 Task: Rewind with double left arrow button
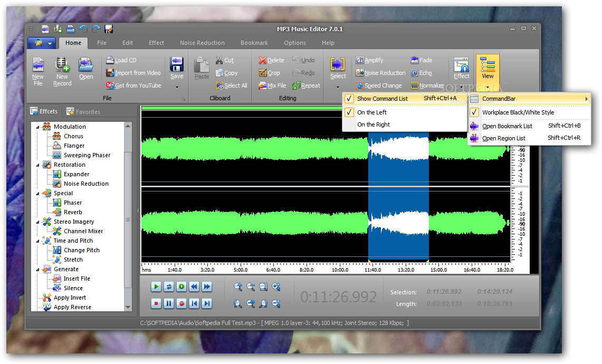pos(194,286)
